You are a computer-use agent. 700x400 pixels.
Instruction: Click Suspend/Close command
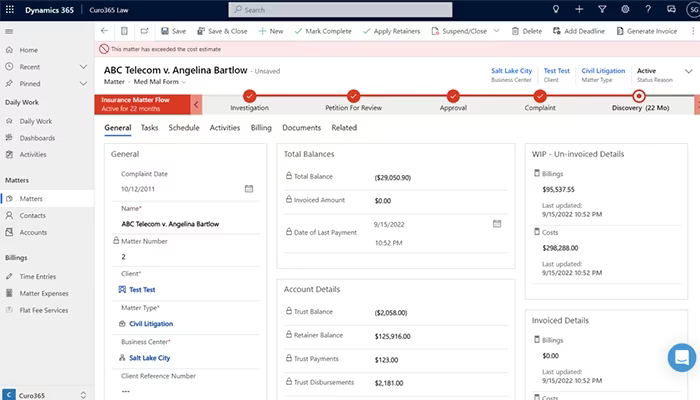coord(459,31)
